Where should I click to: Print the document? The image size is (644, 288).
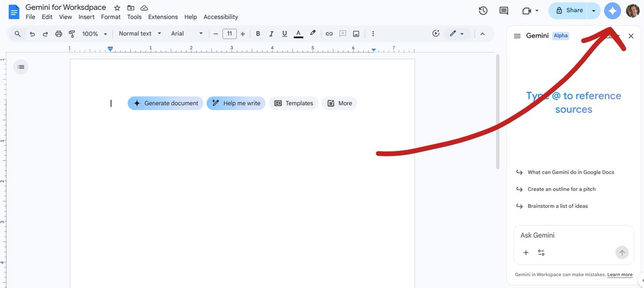tap(58, 34)
